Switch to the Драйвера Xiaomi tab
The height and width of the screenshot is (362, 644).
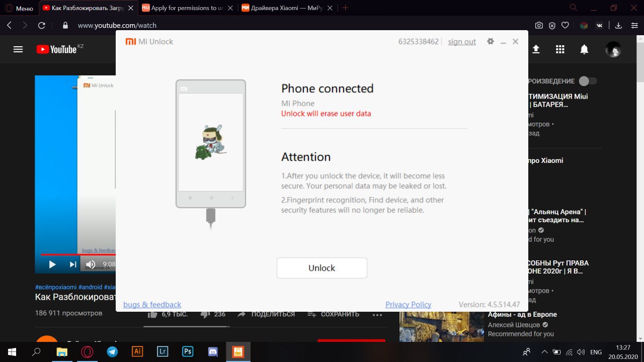point(286,8)
